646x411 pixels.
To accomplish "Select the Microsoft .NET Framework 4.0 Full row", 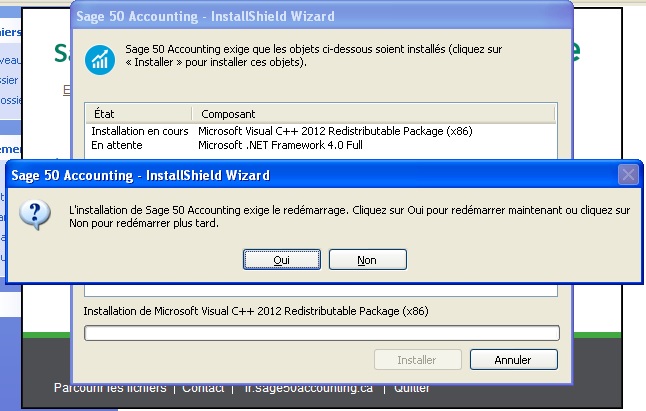I will 321,145.
